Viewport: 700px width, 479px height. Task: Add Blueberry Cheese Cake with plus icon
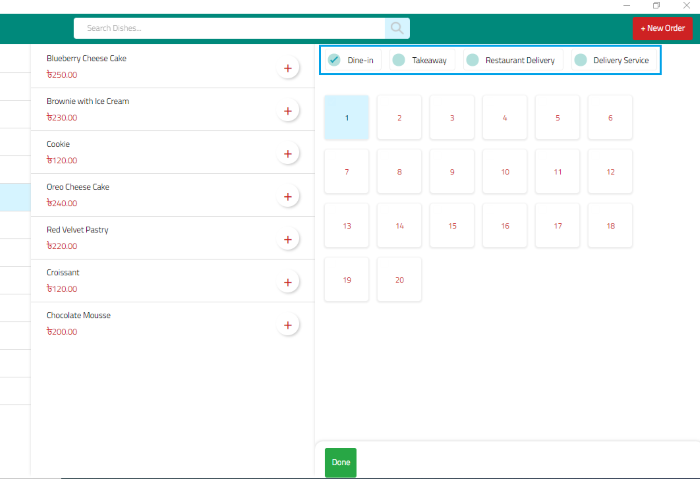pyautogui.click(x=288, y=68)
